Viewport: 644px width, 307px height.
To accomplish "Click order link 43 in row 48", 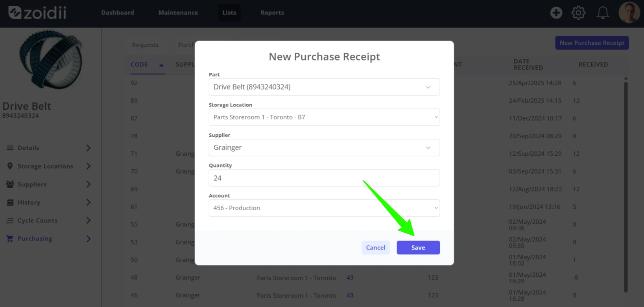I will (350, 278).
